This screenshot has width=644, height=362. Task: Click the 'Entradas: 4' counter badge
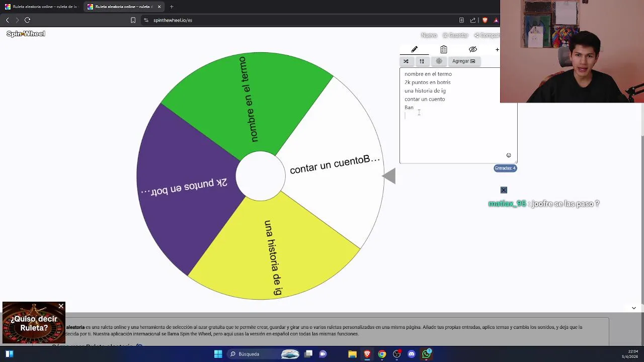505,168
